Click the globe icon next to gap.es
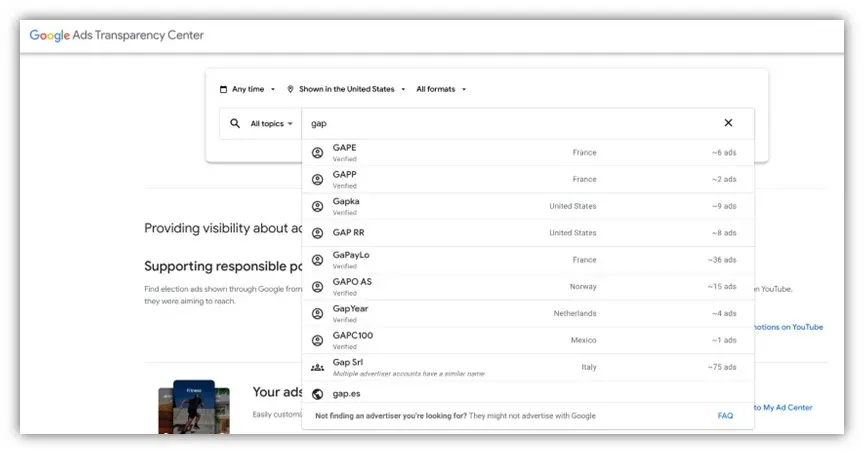The height and width of the screenshot is (454, 864). click(x=317, y=394)
